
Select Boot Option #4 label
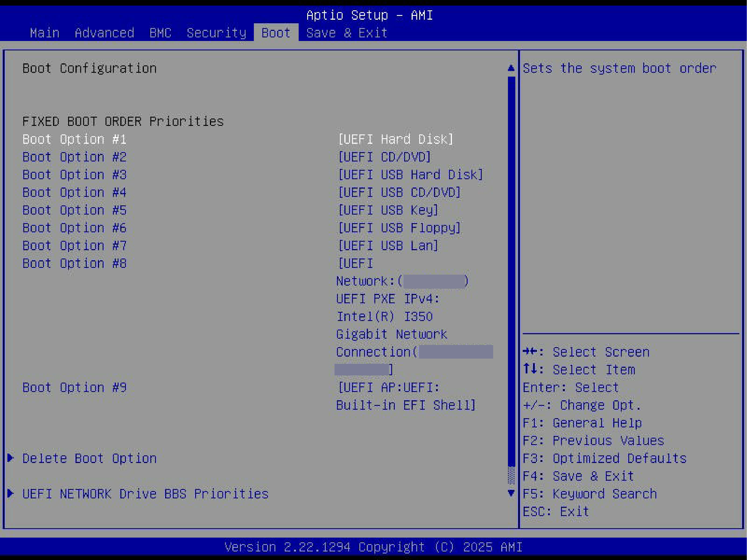[x=74, y=192]
